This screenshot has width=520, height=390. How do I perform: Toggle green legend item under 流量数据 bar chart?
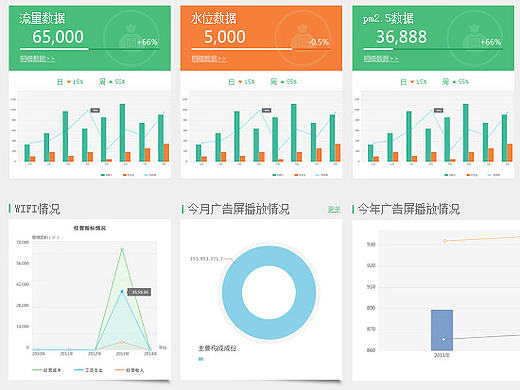[107, 175]
